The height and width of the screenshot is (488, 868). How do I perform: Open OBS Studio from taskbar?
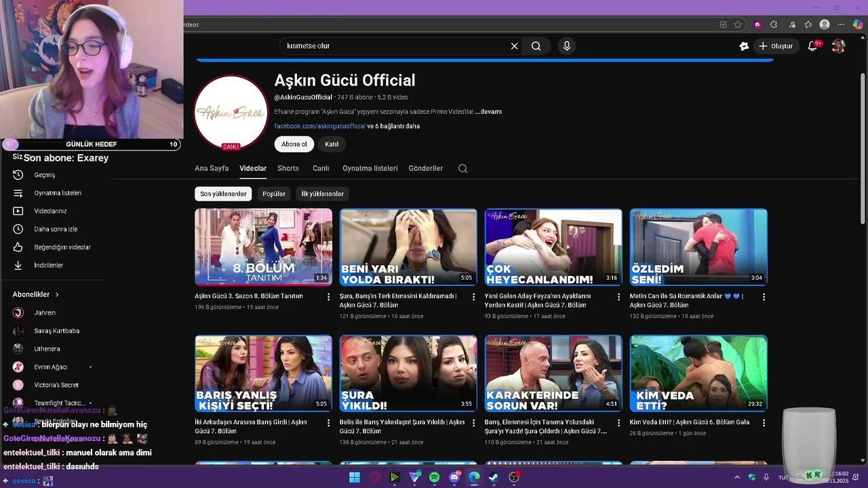514,477
